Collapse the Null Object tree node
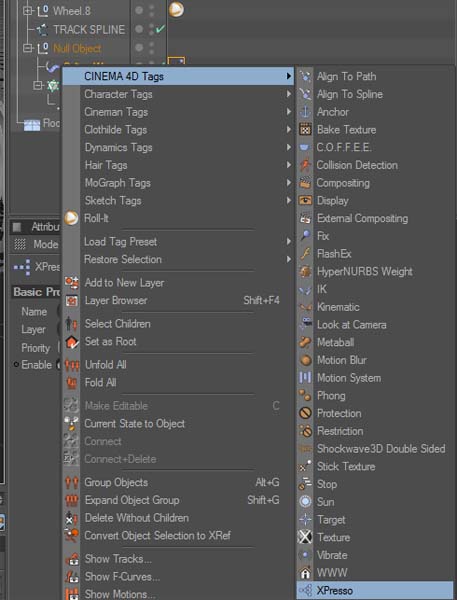Screen dimensions: 457x600 point(28,48)
